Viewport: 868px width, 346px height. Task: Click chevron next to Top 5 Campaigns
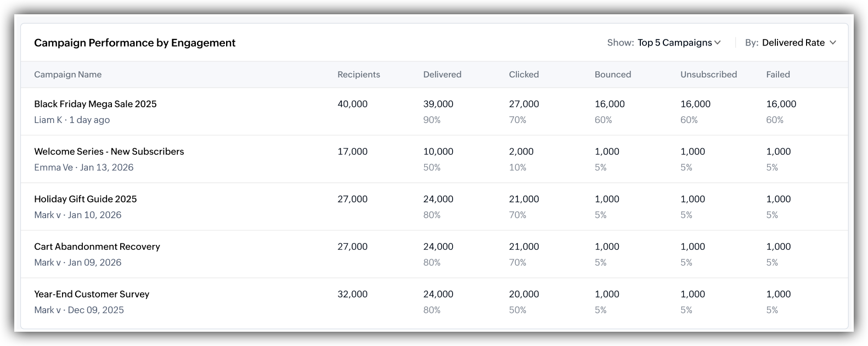[x=718, y=43]
